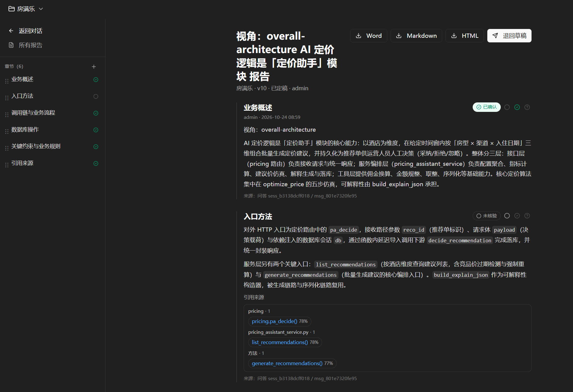
Task: Click the question-mark icon on 业务概述 section
Action: tap(527, 107)
